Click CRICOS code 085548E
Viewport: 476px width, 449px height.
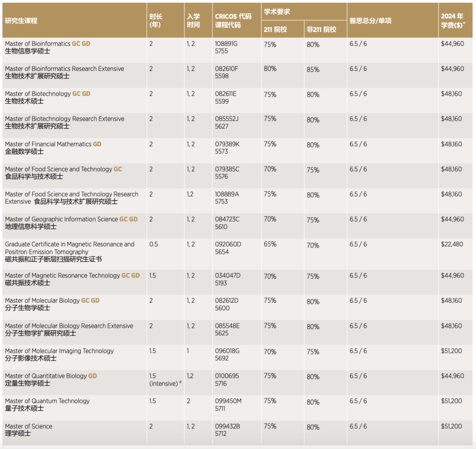(x=227, y=326)
